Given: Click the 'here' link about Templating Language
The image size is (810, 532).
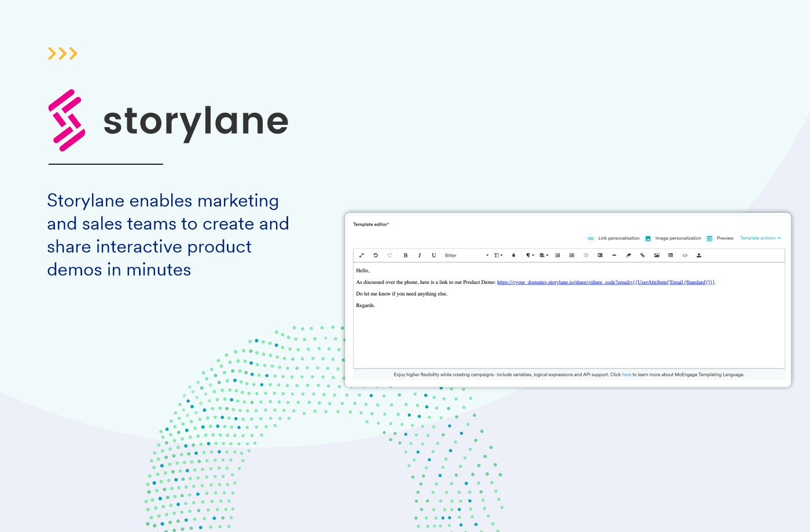Looking at the screenshot, I should point(627,375).
